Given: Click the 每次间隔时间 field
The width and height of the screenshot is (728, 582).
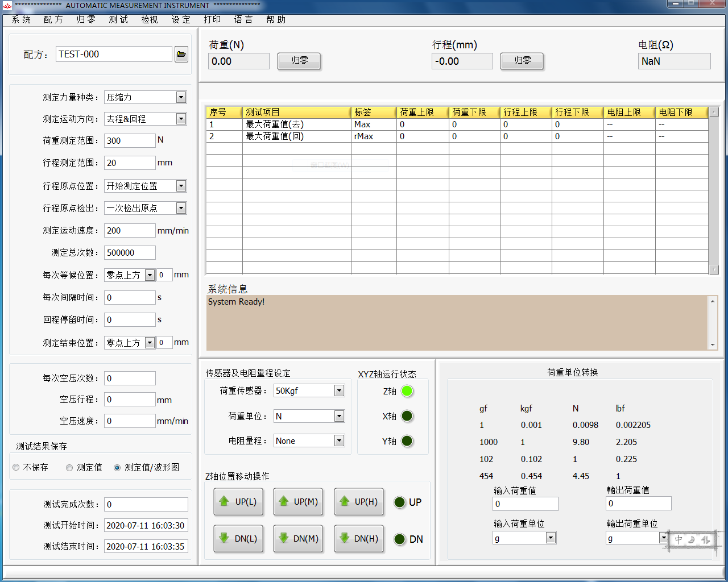Looking at the screenshot, I should pyautogui.click(x=130, y=297).
